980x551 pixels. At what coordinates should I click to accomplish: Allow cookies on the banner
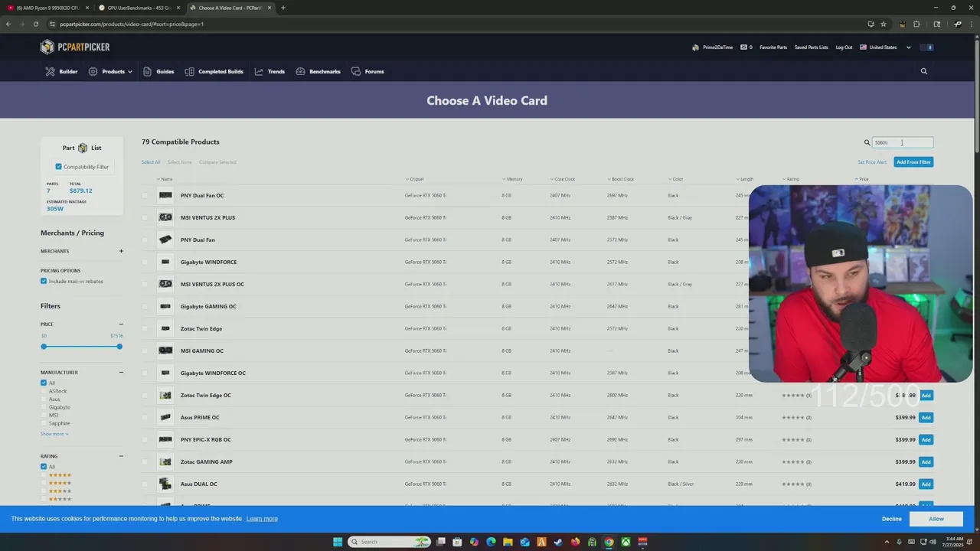coord(936,519)
